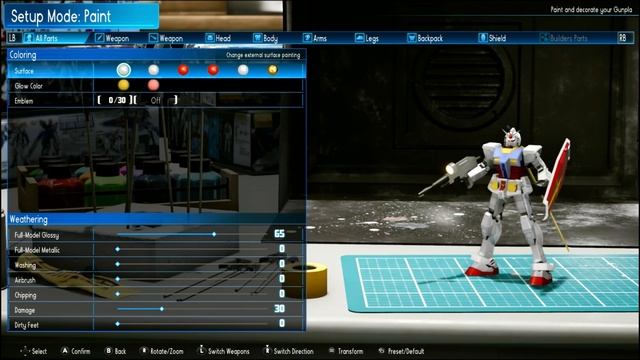Open the Legs tab
This screenshot has width=640, height=360.
click(367, 38)
